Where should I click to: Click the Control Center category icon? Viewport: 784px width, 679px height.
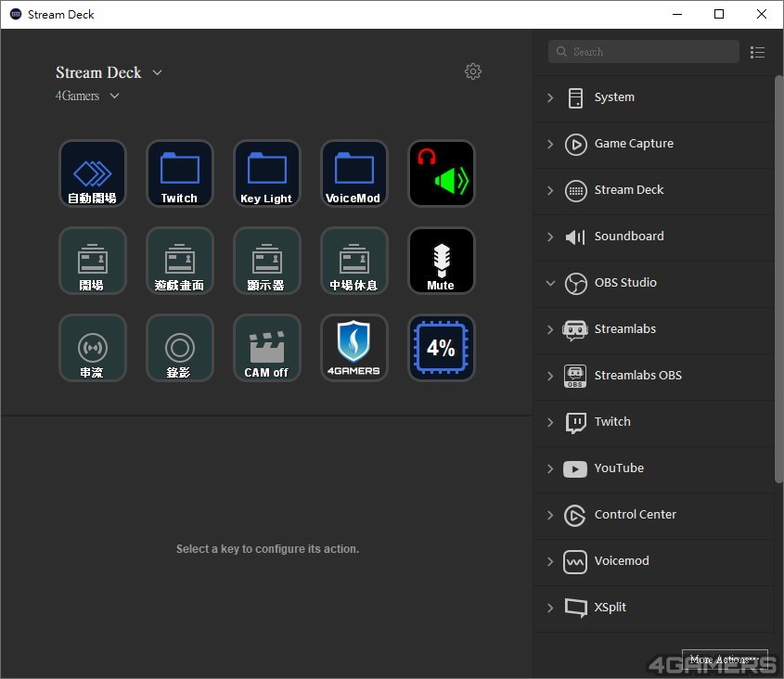(575, 516)
